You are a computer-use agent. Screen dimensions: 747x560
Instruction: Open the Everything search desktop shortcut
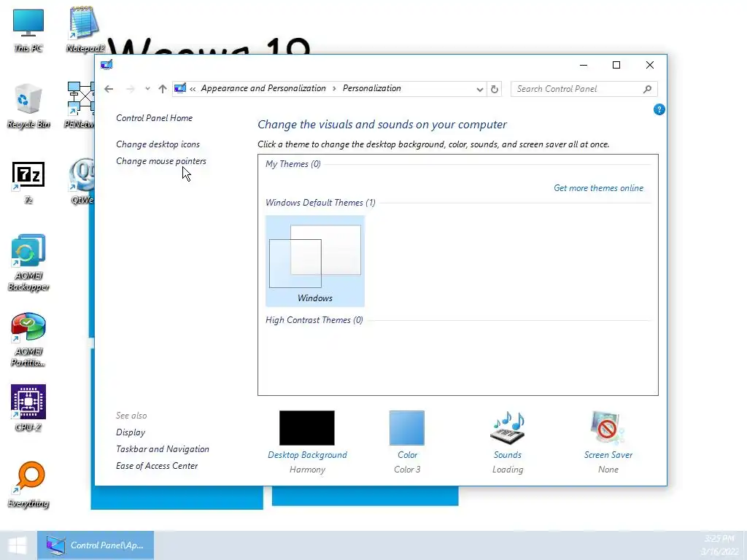pos(28,484)
